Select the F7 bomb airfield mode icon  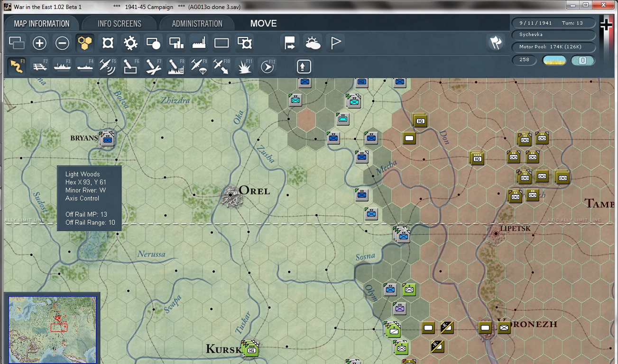coord(153,66)
